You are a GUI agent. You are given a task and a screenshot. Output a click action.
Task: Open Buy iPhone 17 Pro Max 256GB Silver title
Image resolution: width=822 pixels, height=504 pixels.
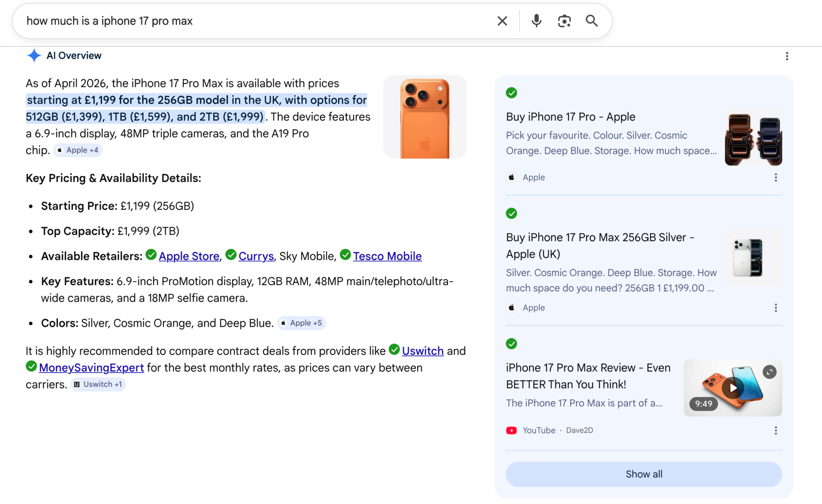point(600,246)
